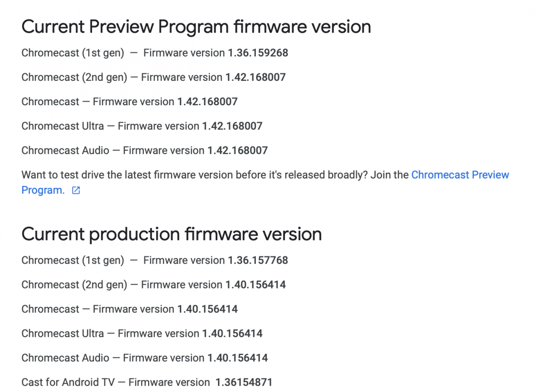This screenshot has width=552, height=392.
Task: Click the word 'Program.' link on second line
Action: pos(43,190)
